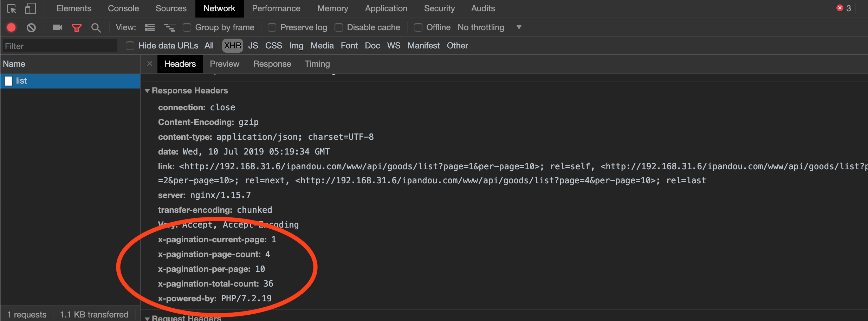Toggle the network filter funnel icon

pyautogui.click(x=77, y=27)
